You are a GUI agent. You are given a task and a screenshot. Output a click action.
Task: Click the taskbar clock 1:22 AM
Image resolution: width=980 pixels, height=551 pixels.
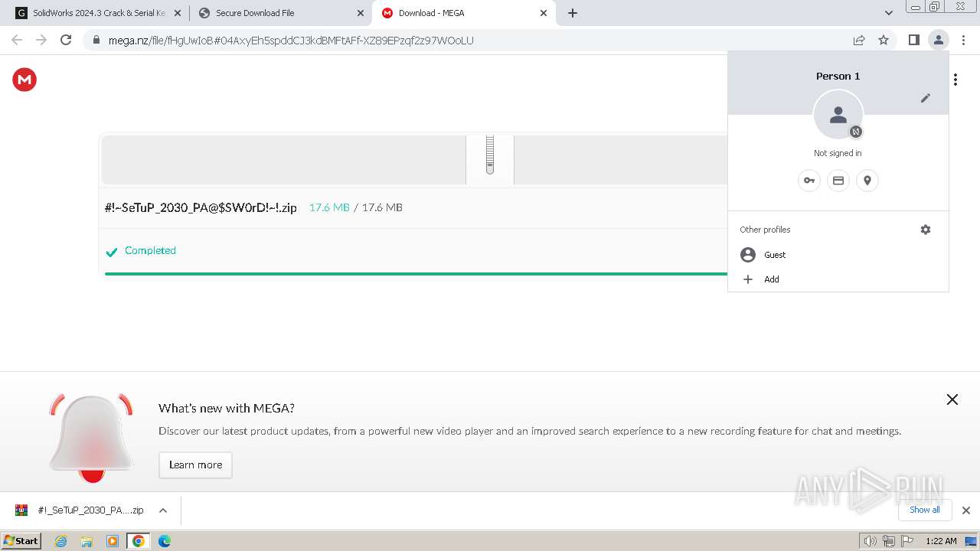941,541
